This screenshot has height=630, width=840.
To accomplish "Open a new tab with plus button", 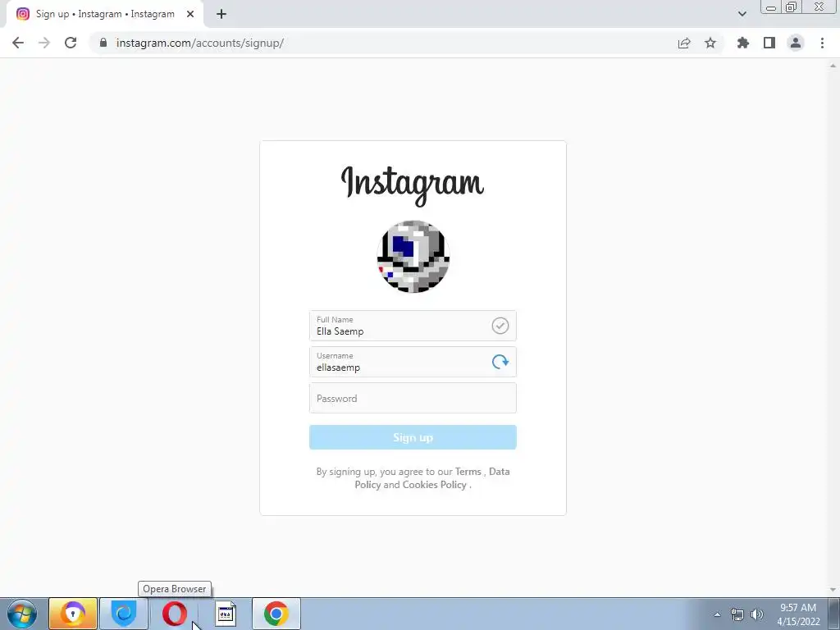I will point(221,14).
